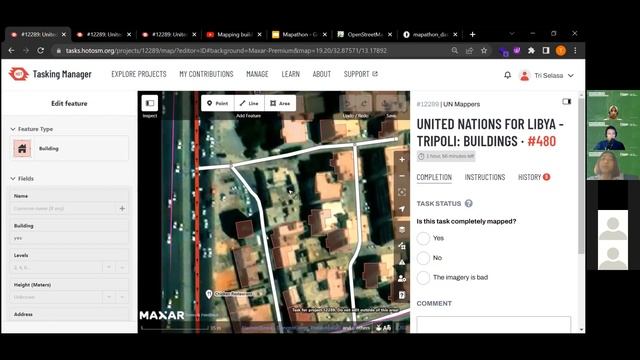Click the Building value field
This screenshot has height=360, width=640.
coord(69,238)
